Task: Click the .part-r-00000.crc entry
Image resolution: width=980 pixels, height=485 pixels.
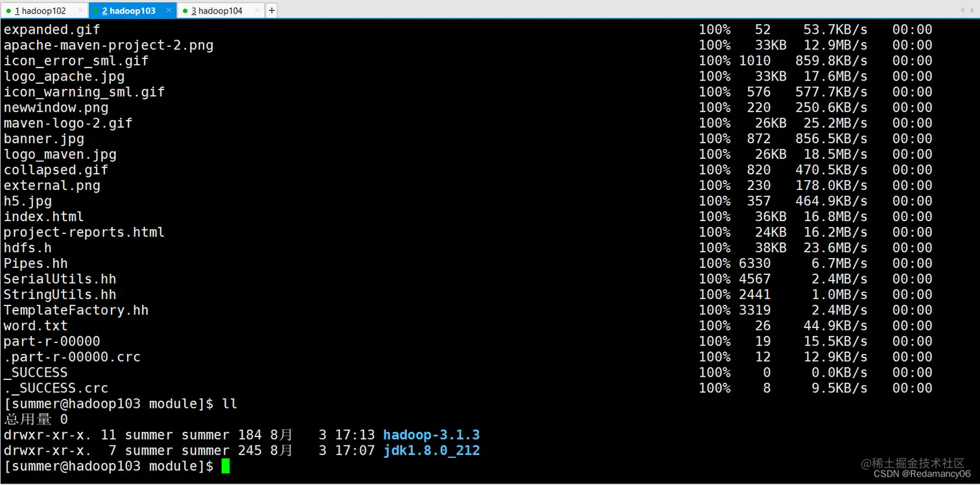Action: 72,356
